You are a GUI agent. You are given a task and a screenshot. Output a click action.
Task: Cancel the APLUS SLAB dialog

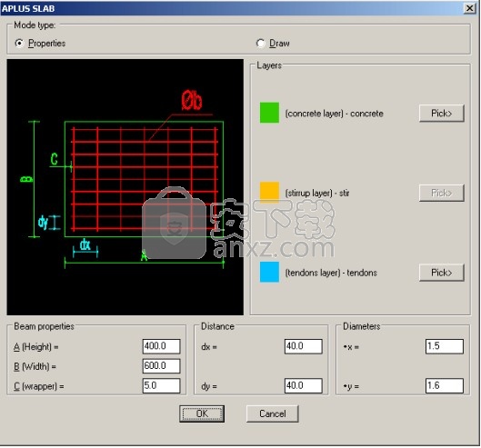pyautogui.click(x=273, y=413)
